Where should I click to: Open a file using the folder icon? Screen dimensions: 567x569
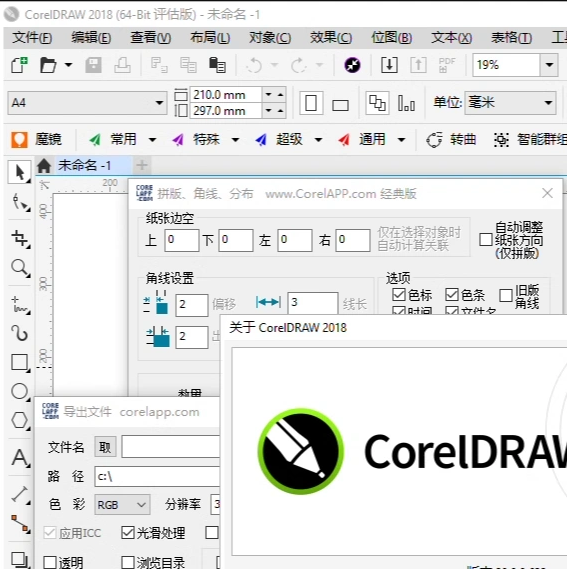click(48, 65)
